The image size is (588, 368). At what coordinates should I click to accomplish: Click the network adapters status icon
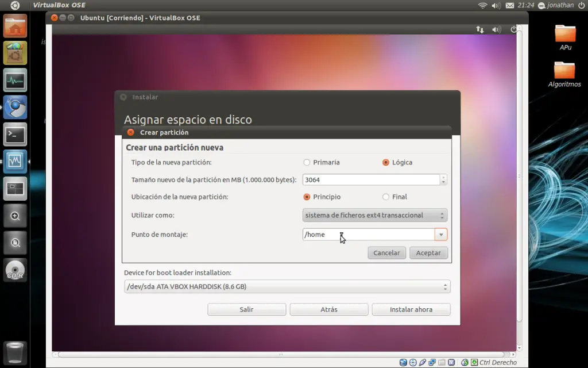(x=432, y=362)
